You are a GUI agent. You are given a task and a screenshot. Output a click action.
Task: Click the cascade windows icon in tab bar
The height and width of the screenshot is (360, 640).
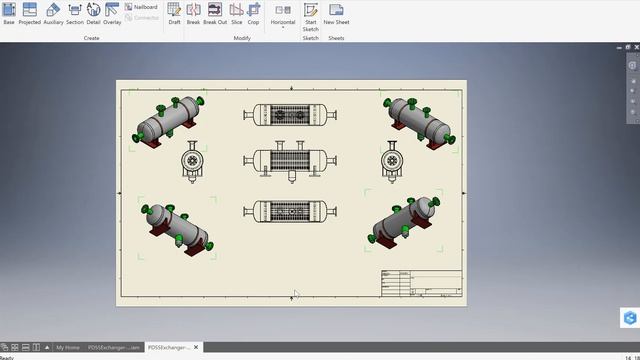pos(4,347)
